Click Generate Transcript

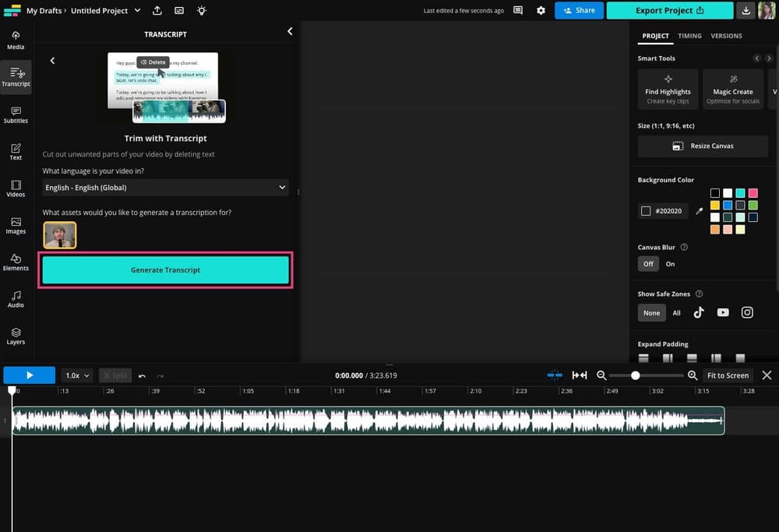(x=165, y=269)
